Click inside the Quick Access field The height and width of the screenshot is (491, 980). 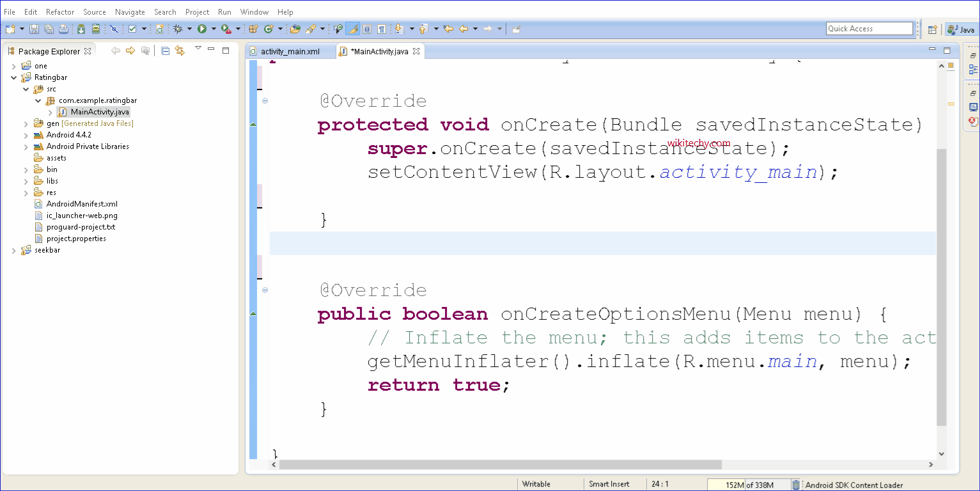869,28
